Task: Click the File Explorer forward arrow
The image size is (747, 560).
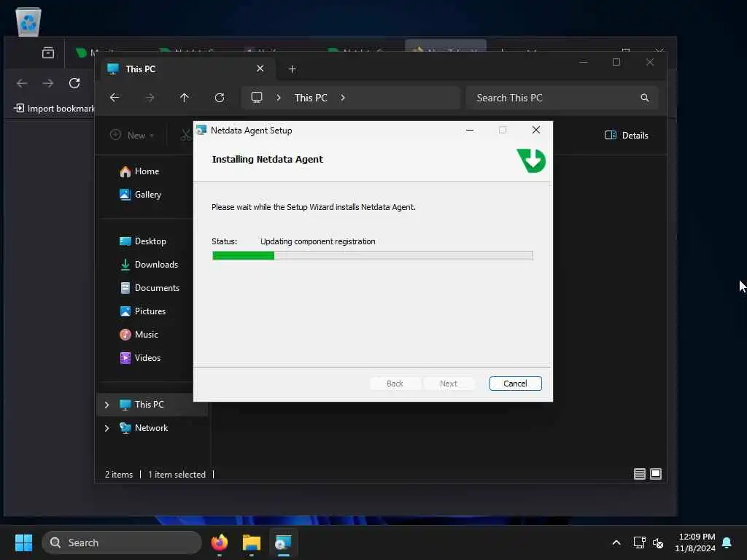Action: click(150, 98)
